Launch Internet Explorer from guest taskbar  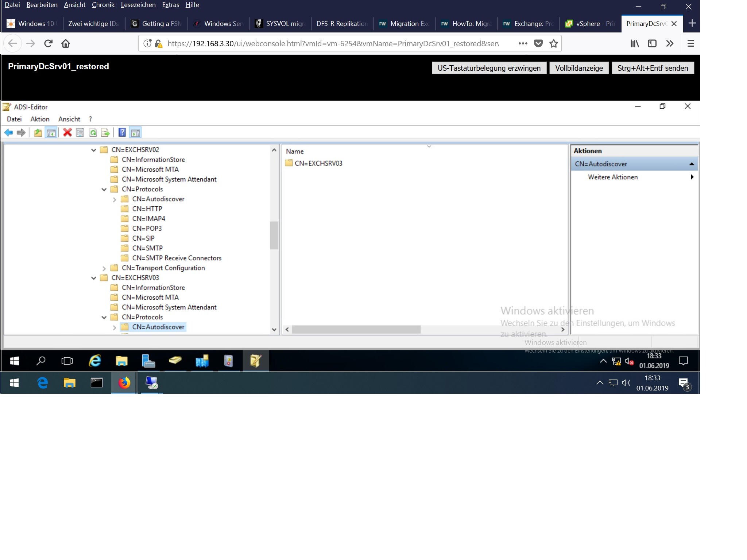pyautogui.click(x=95, y=361)
